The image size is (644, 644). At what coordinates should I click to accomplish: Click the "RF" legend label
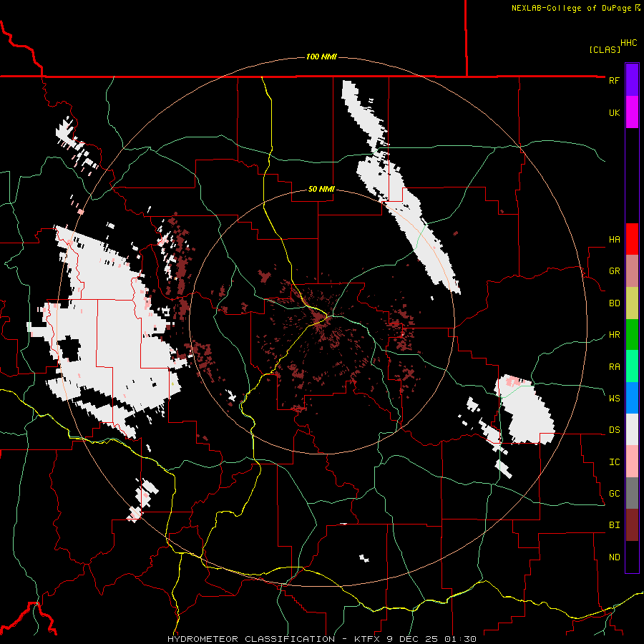(x=614, y=80)
